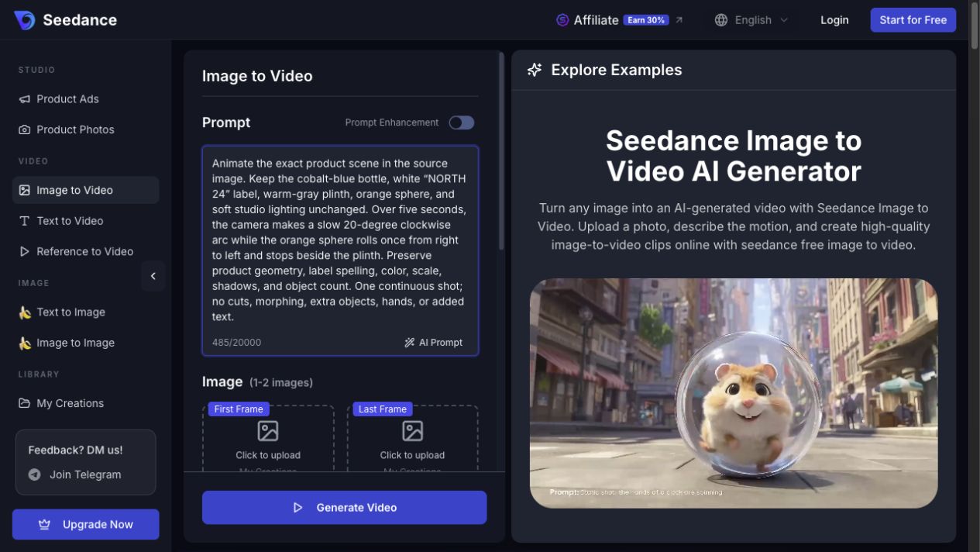Click the Start for Free button
Screen dimensions: 980x552
coord(913,20)
